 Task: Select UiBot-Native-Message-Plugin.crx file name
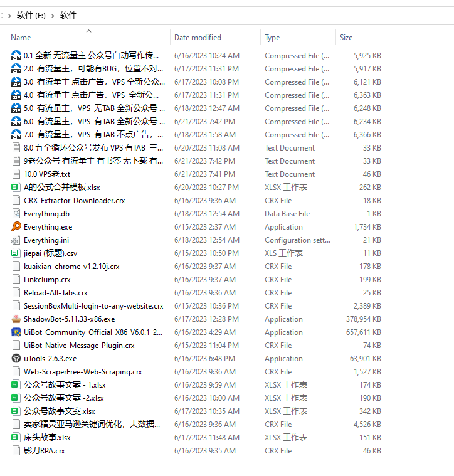[79, 345]
